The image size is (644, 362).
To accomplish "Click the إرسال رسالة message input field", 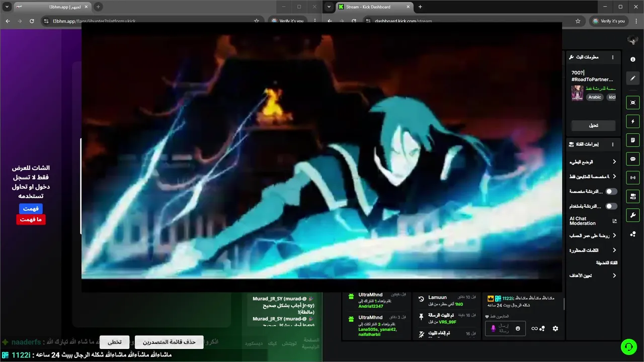I will click(x=505, y=328).
